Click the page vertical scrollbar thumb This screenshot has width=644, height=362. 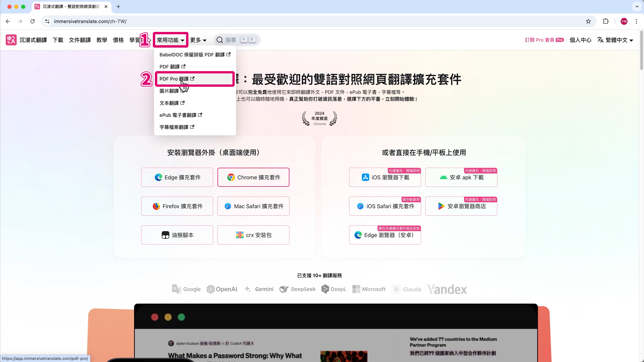(x=641, y=50)
